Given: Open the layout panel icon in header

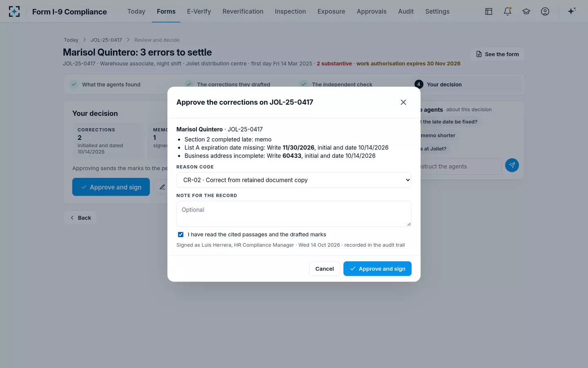Looking at the screenshot, I should point(489,11).
